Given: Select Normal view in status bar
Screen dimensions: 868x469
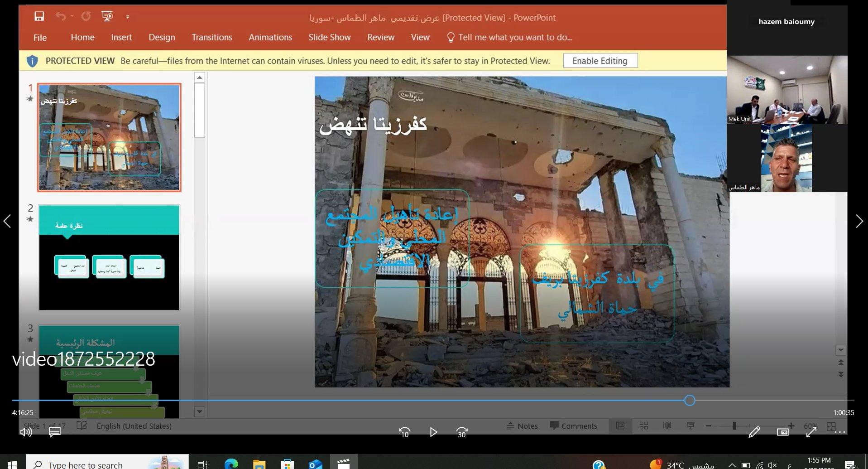Looking at the screenshot, I should pos(620,426).
